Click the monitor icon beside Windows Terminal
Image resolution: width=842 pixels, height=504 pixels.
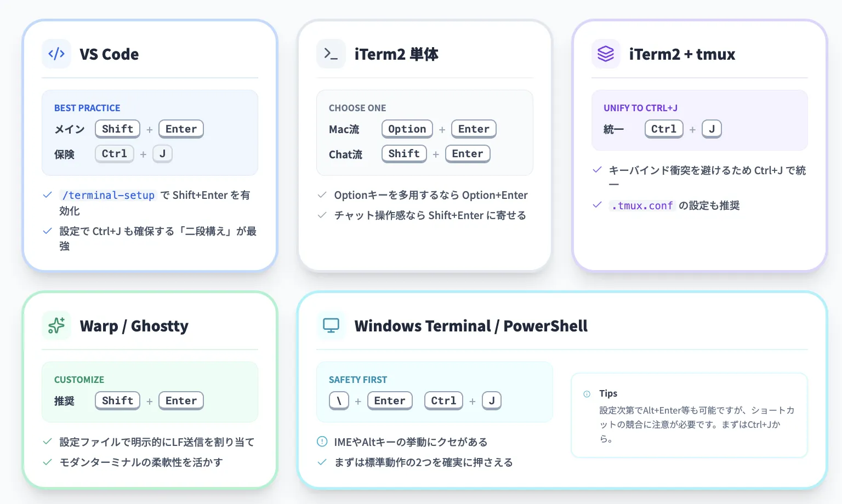pos(331,325)
